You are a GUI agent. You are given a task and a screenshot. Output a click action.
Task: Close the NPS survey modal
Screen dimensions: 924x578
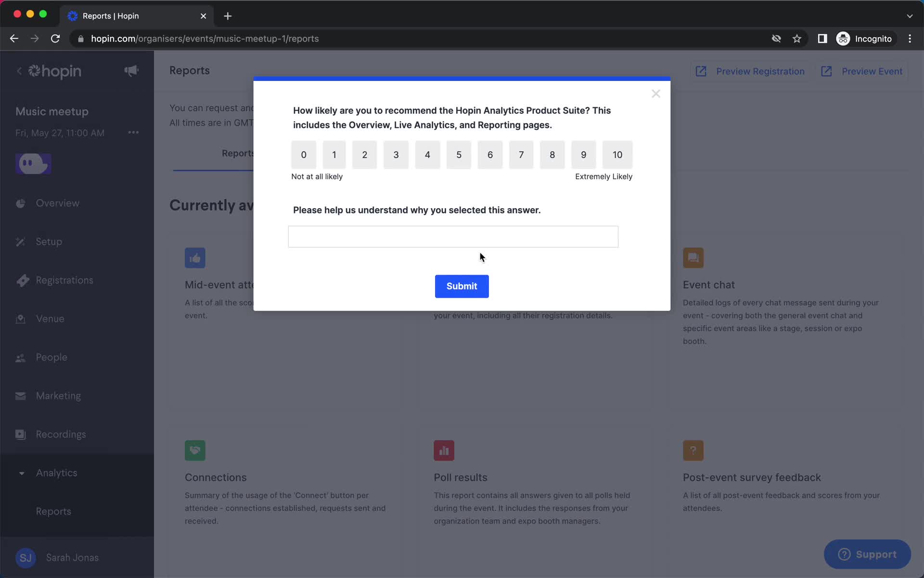pyautogui.click(x=655, y=93)
